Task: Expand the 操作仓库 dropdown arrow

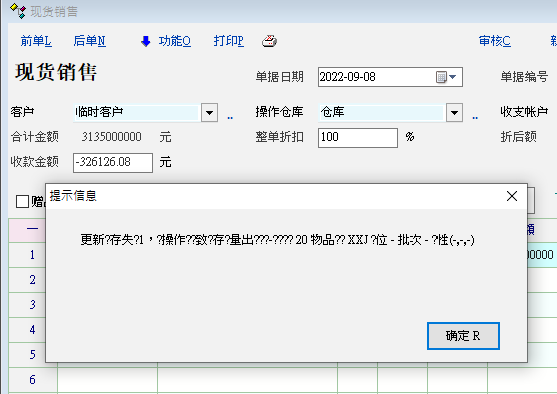Action: point(454,113)
